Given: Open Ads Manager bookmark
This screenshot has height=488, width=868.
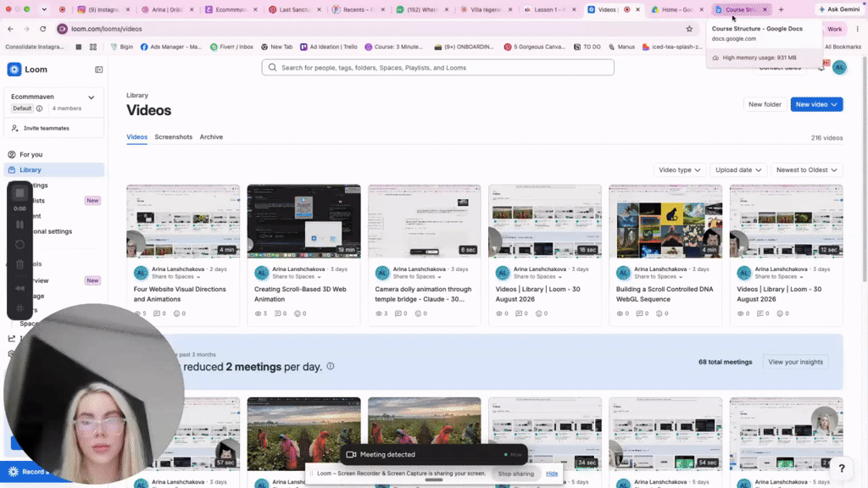Looking at the screenshot, I should pyautogui.click(x=171, y=47).
